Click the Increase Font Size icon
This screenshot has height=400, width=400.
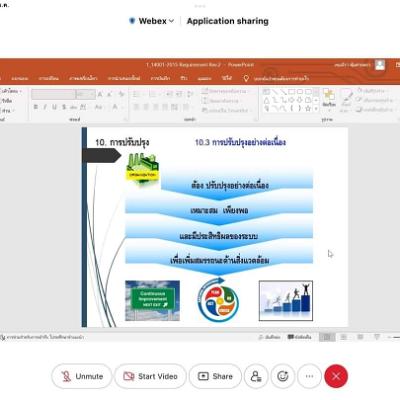coord(100,95)
